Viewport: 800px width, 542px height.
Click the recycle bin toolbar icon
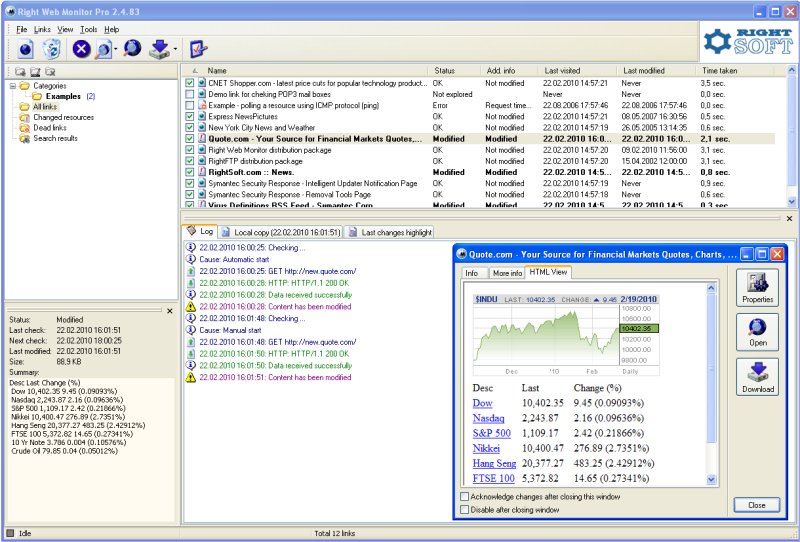(52, 50)
